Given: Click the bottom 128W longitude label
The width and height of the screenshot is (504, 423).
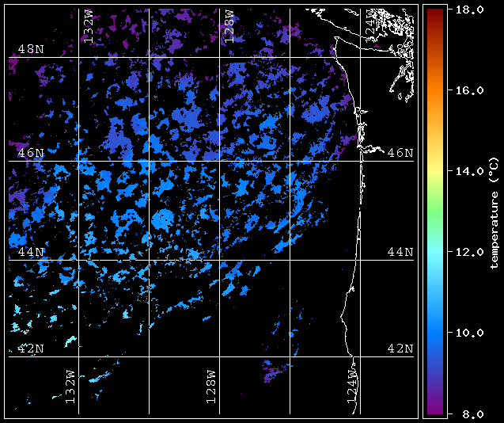Looking at the screenshot, I should [x=211, y=387].
